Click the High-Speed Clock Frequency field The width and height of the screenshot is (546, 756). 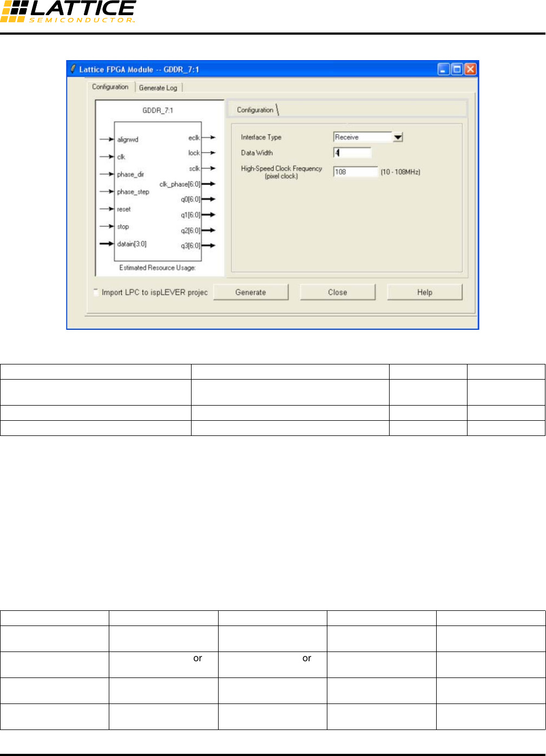(x=355, y=172)
